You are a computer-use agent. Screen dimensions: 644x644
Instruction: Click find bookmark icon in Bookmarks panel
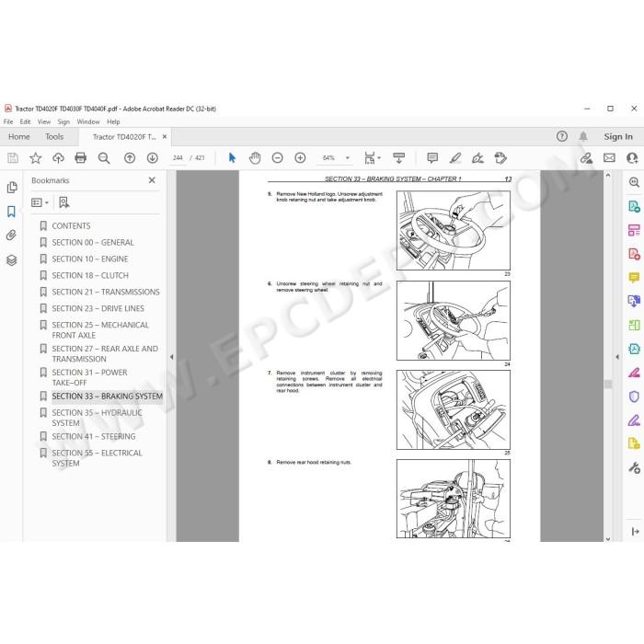click(64, 202)
